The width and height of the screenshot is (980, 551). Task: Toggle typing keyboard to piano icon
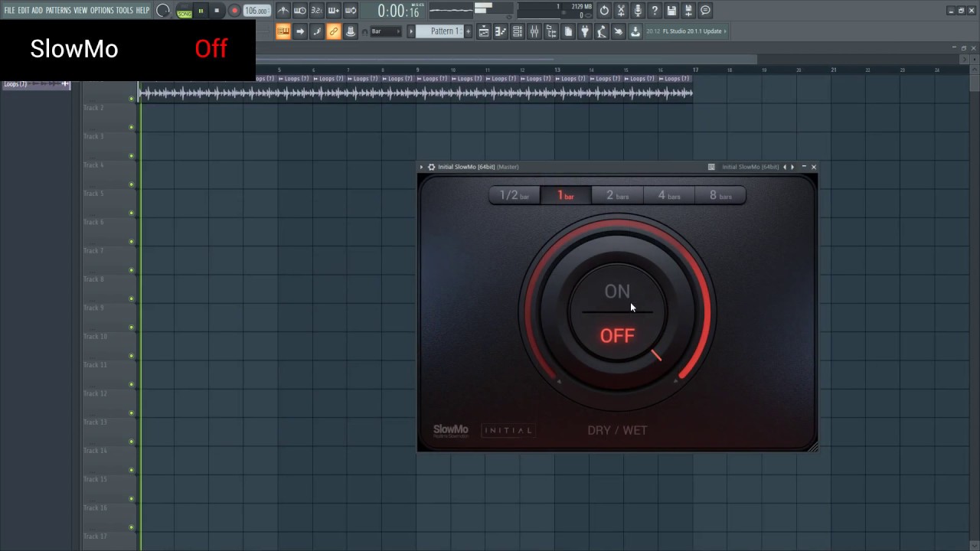tap(283, 31)
